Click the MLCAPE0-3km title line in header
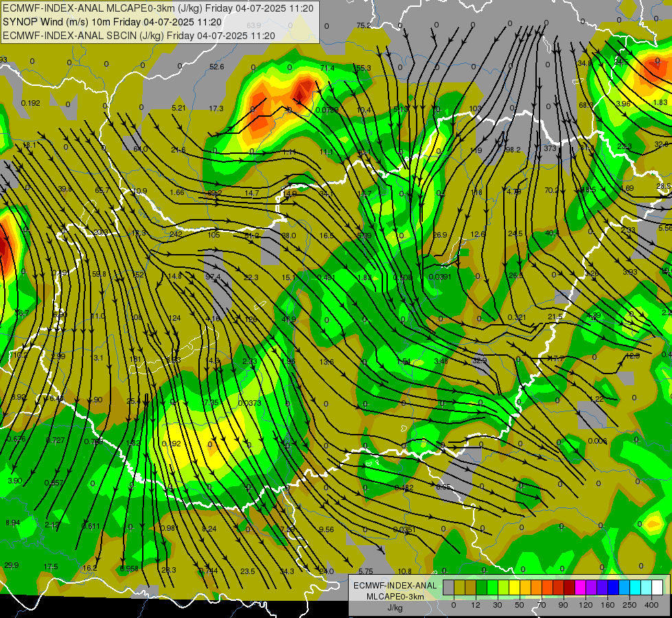The height and width of the screenshot is (618, 672). 158,8
